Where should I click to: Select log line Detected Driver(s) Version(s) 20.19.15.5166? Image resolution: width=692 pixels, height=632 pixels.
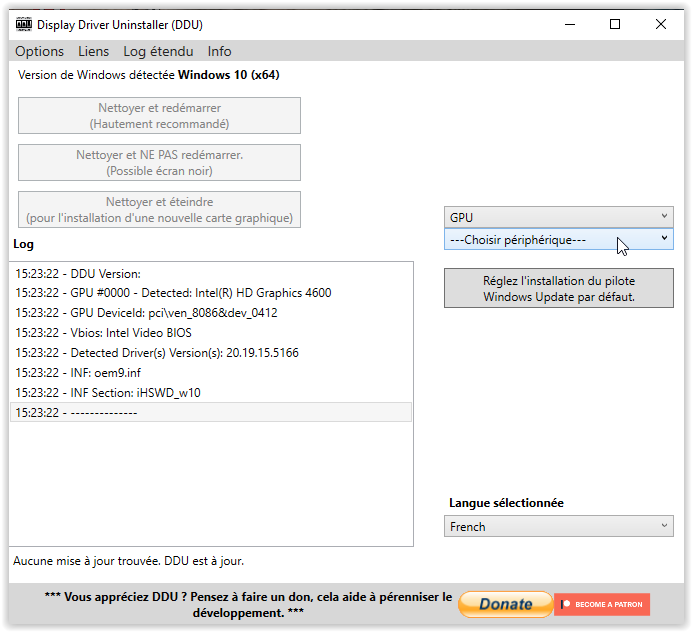(211, 353)
